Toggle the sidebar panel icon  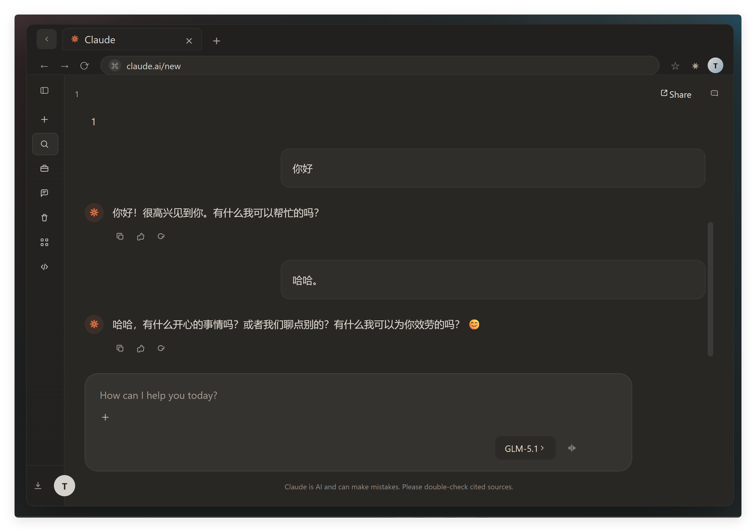click(x=44, y=90)
